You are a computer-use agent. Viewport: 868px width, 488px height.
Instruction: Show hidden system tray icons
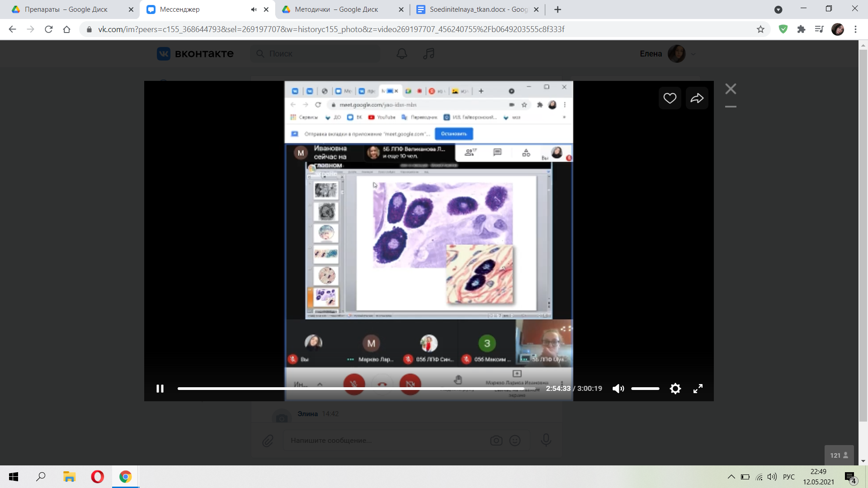tap(731, 477)
